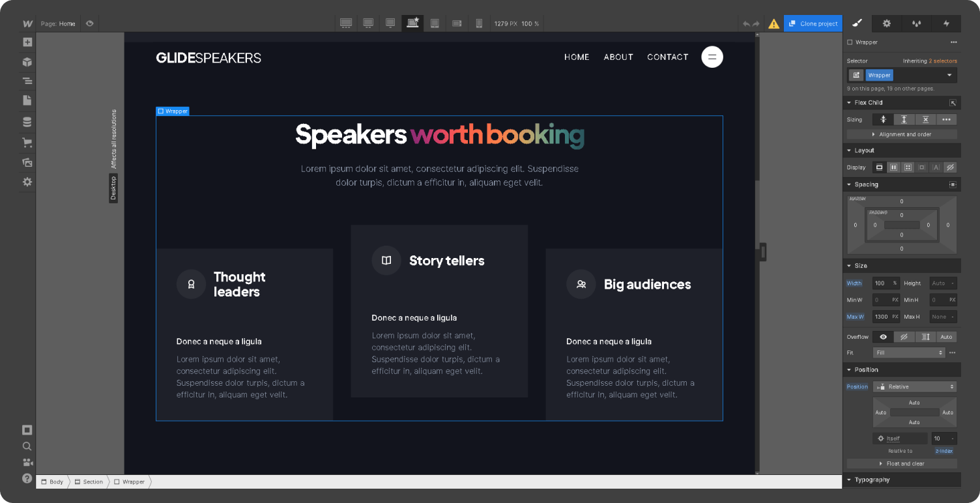Screen dimensions: 980x503
Task: Set overflow to scroll
Action: point(925,337)
